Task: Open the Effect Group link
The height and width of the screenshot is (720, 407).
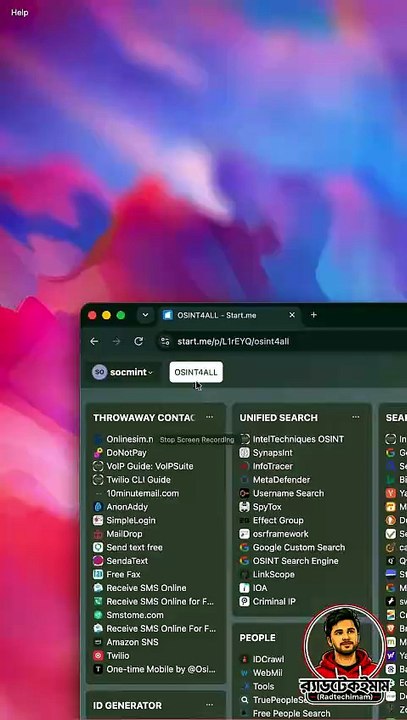Action: [x=278, y=520]
